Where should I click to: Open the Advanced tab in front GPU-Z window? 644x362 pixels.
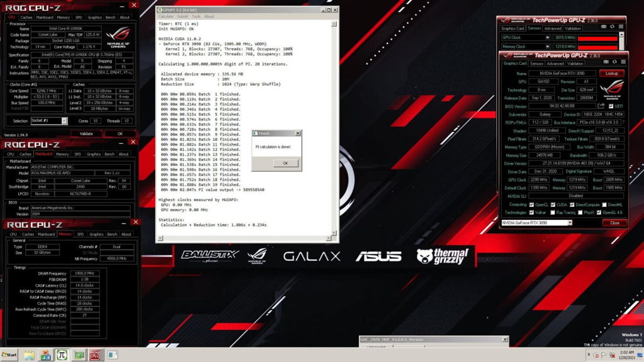[x=555, y=63]
